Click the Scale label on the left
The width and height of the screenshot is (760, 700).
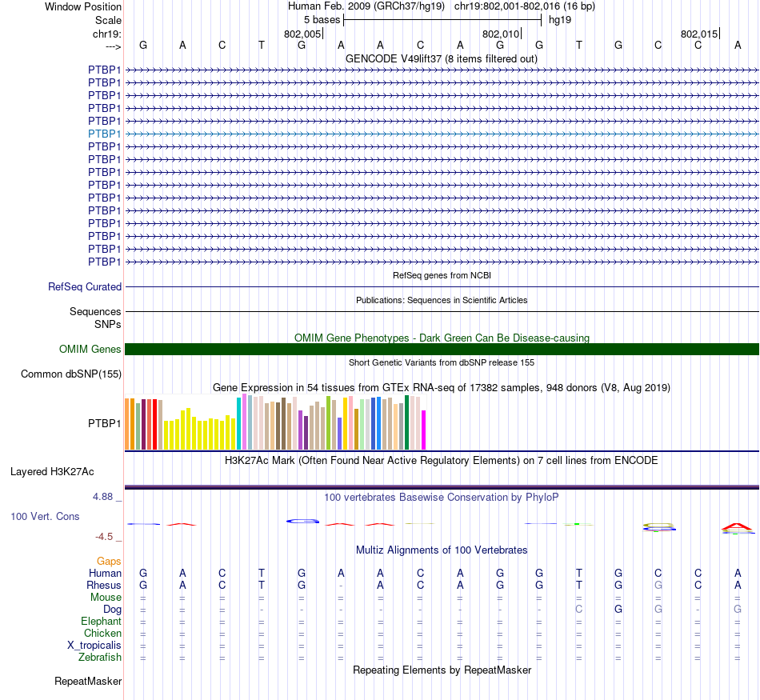[x=108, y=20]
